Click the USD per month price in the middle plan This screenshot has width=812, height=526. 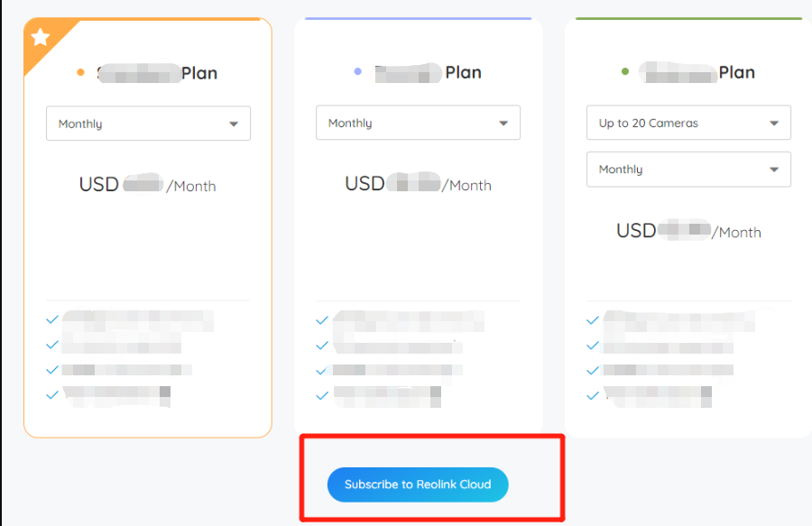[x=418, y=183]
